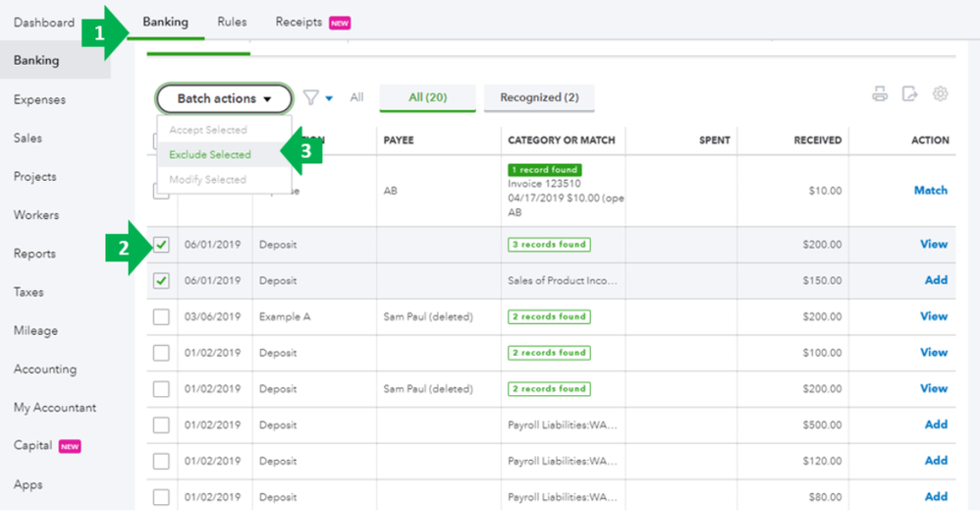Click Match for the $10.00 invoice
The height and width of the screenshot is (512, 980).
click(931, 191)
